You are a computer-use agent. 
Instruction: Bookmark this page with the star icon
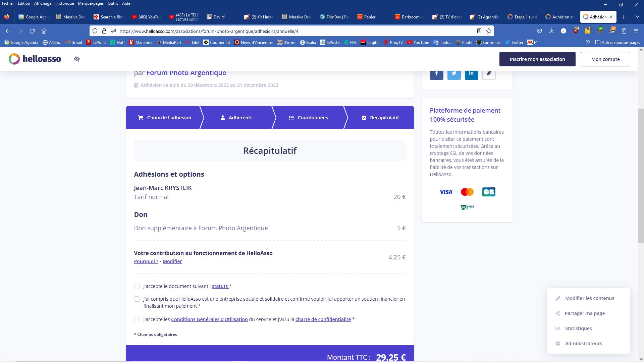coord(489,31)
